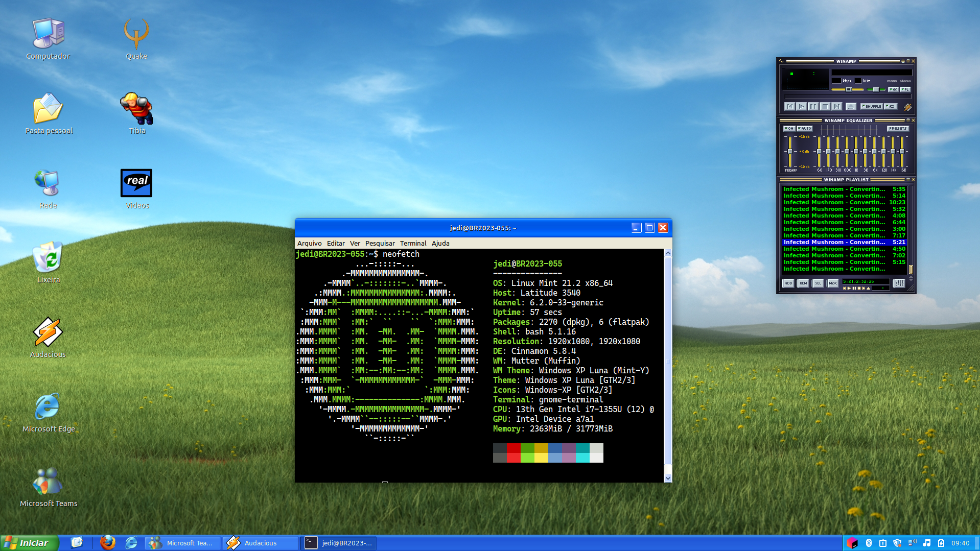
Task: Click the 1K equalizer band slider
Action: (x=856, y=152)
